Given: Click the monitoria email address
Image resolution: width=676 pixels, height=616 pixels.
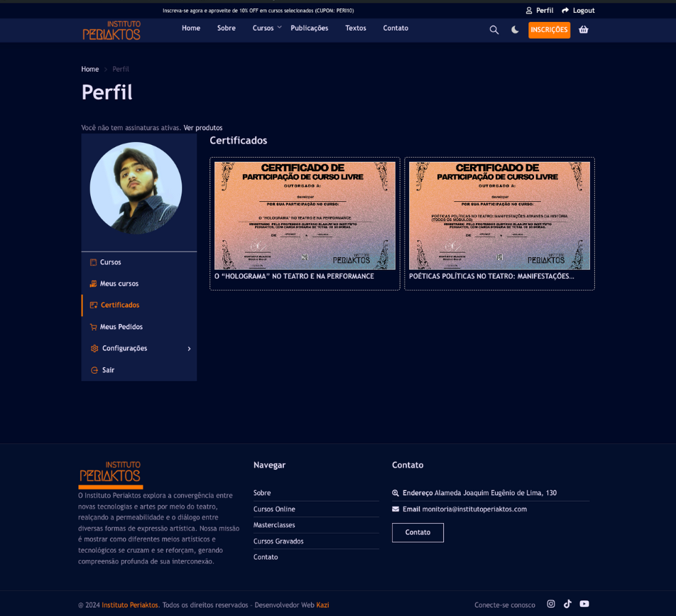Looking at the screenshot, I should coord(474,509).
